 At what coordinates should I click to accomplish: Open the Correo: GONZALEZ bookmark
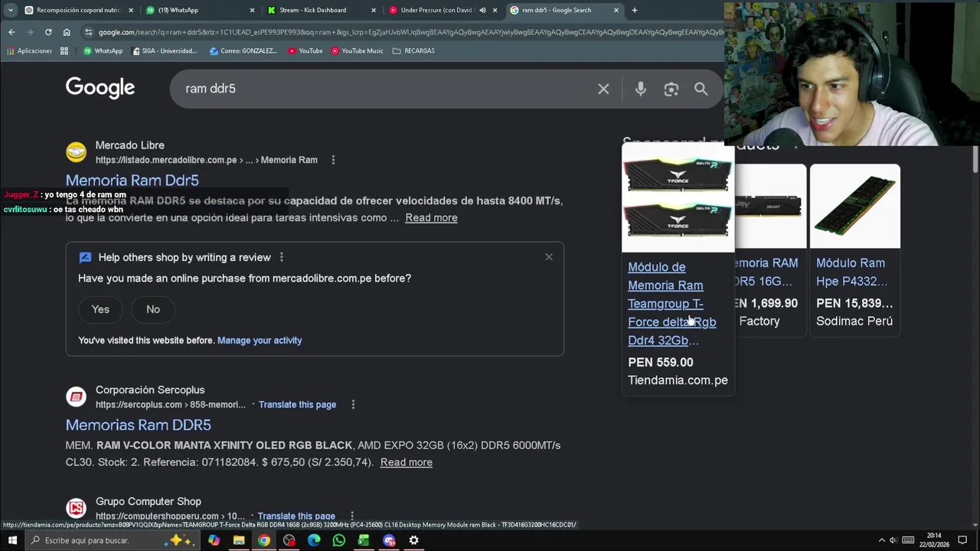tap(243, 51)
